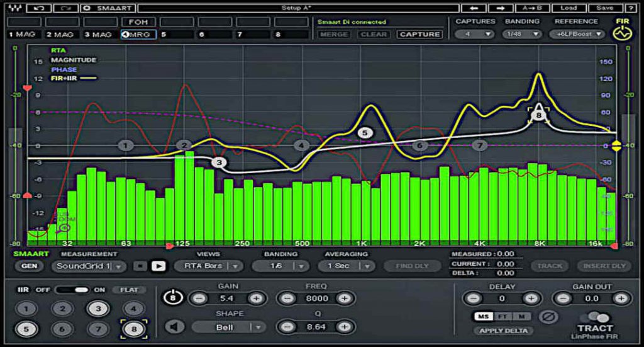Viewport: 644px width, 347px height.
Task: Click the undo arrow in top bar
Action: pos(38,8)
